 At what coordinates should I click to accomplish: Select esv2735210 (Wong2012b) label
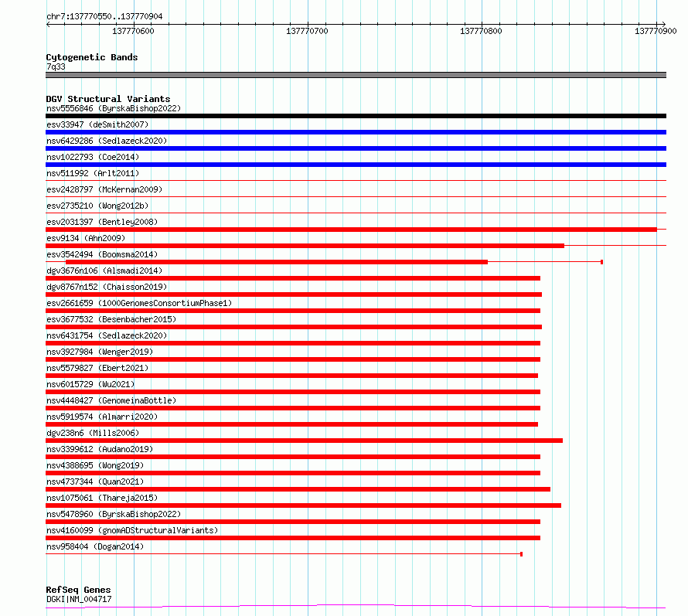click(x=97, y=206)
